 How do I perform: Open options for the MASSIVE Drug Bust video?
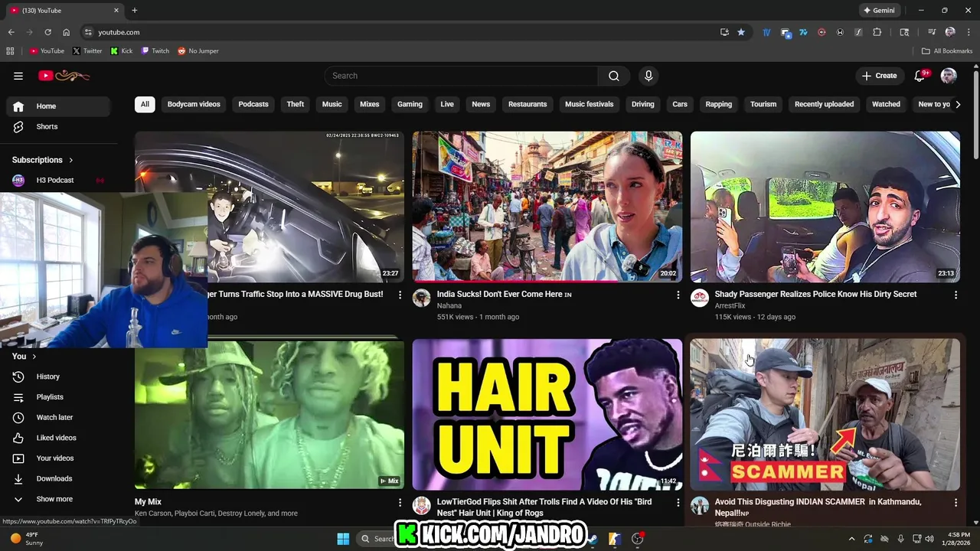[400, 295]
